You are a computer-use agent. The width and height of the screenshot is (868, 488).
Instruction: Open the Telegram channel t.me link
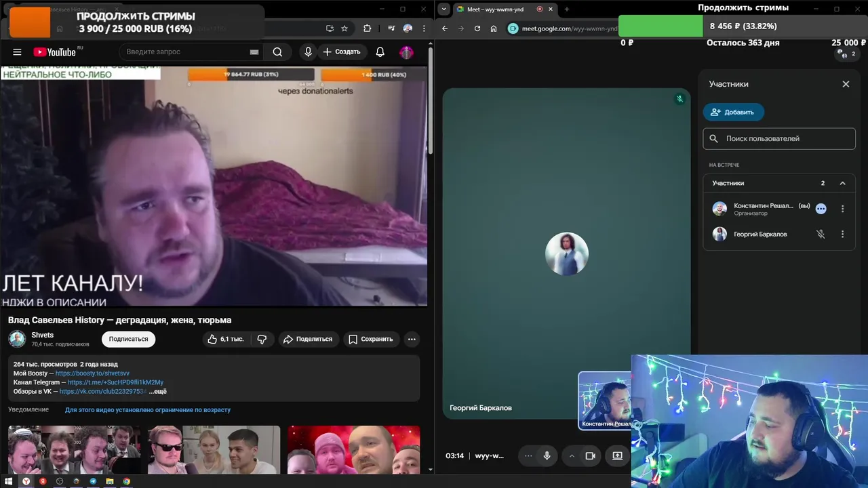115,382
